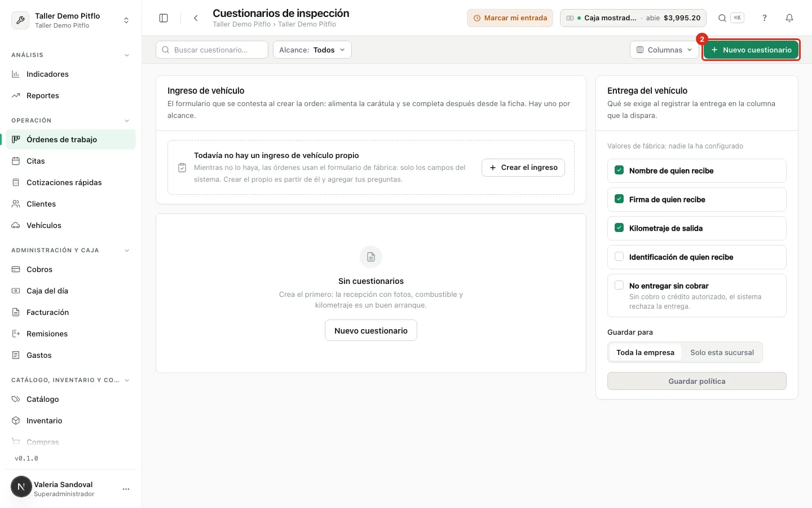Screen dimensions: 812x508
Task: Expand the Columnas dropdown
Action: 664,50
